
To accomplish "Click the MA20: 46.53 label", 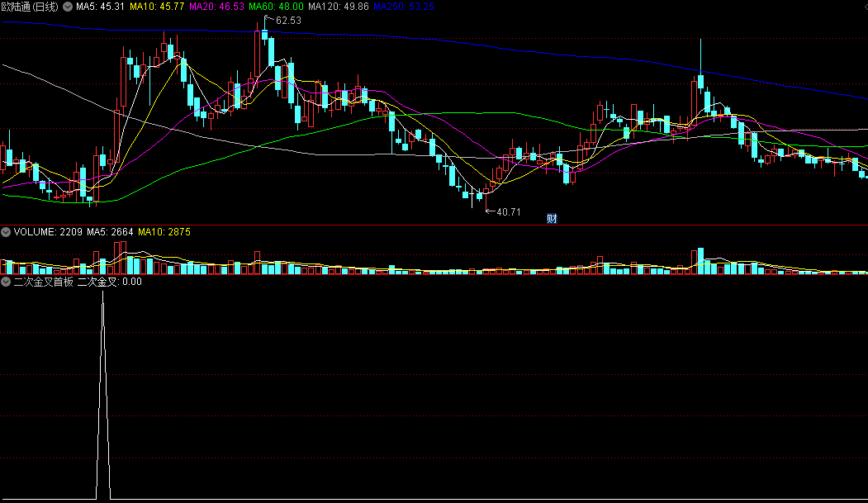I will [x=216, y=7].
